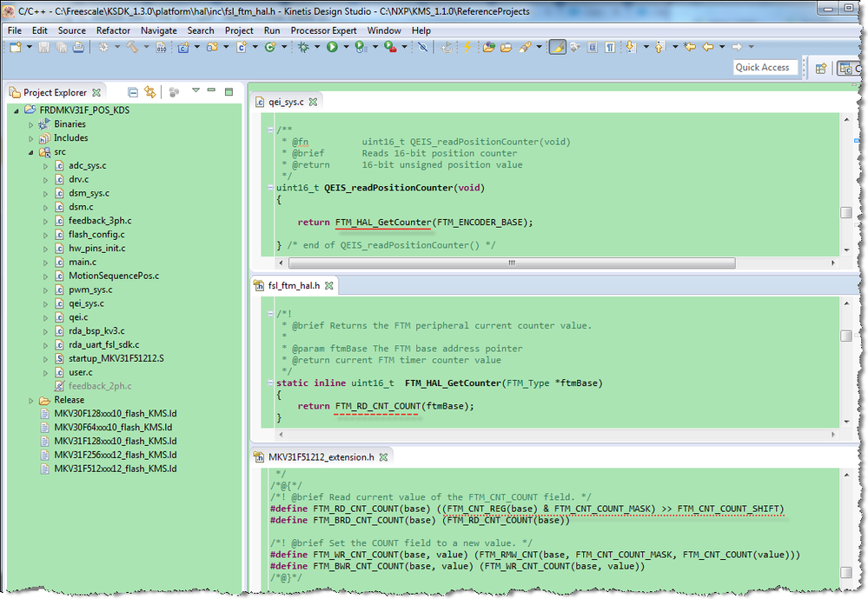The image size is (868, 599).
Task: Click horizontal scrollbar of qei_sys.c editor
Action: click(x=512, y=263)
